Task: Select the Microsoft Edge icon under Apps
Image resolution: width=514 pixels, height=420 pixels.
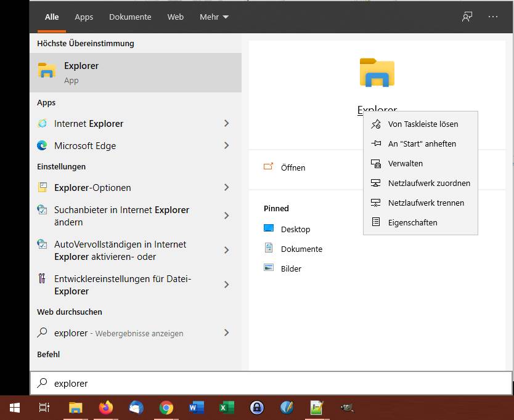Action: click(x=41, y=146)
